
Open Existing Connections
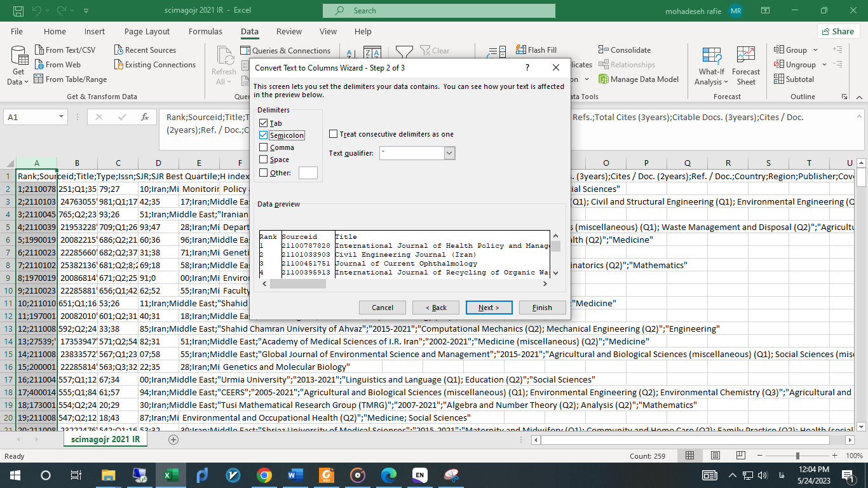(155, 65)
